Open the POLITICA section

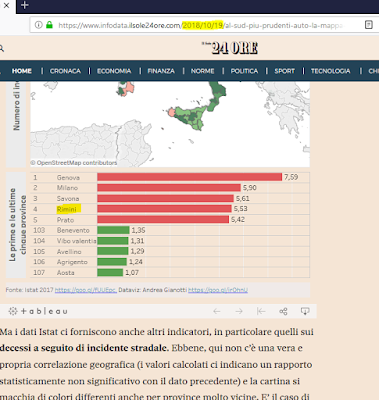(244, 71)
